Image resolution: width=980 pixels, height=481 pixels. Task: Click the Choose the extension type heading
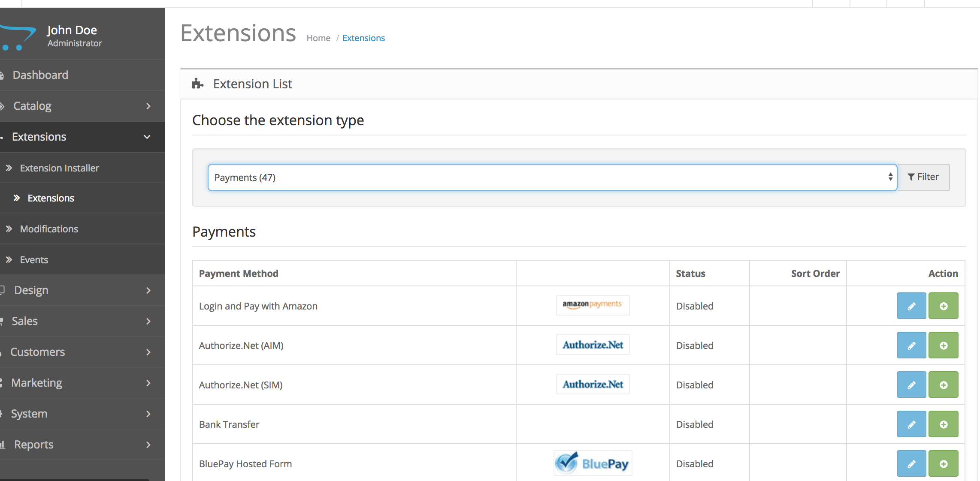click(x=278, y=120)
